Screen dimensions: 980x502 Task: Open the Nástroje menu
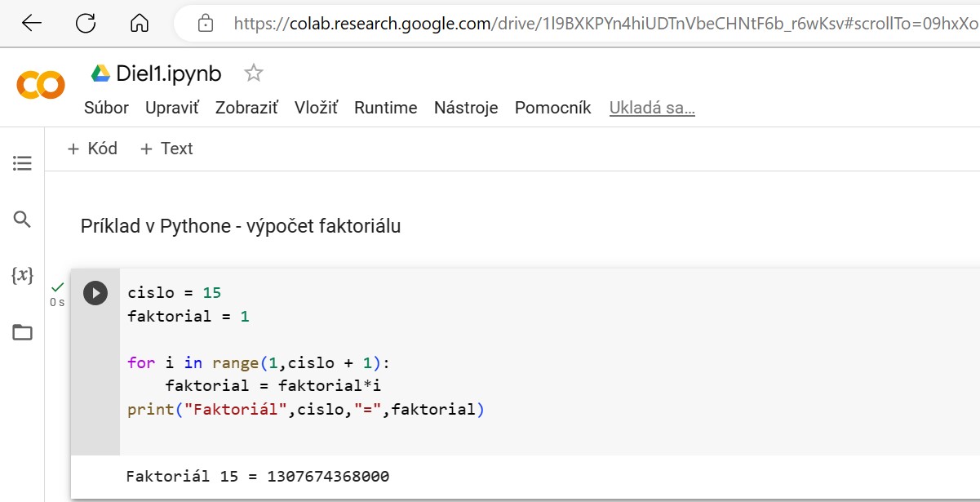(465, 108)
